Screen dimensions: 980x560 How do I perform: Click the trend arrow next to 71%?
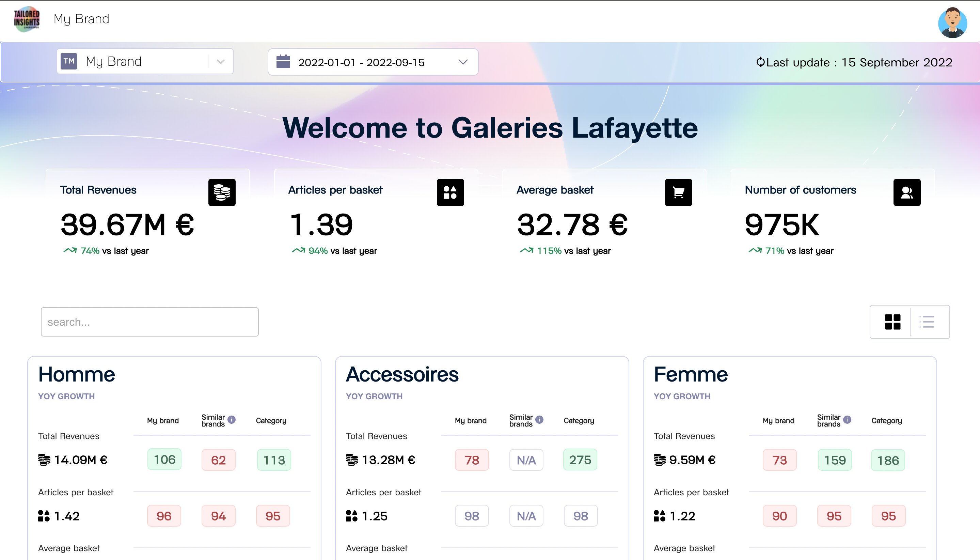[755, 250]
